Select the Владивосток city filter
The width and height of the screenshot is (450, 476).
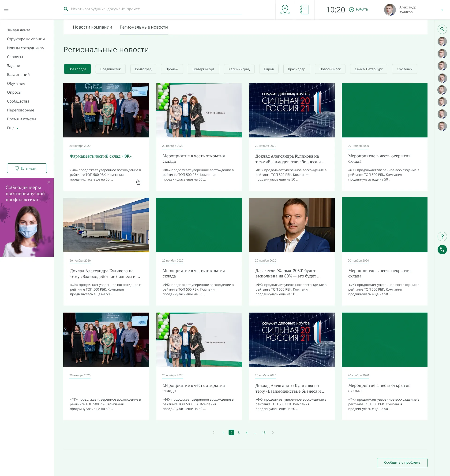click(x=110, y=69)
